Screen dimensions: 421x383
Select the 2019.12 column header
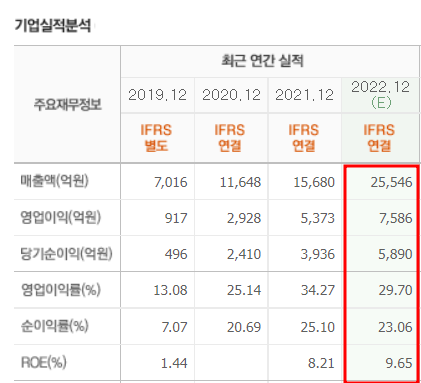[157, 95]
